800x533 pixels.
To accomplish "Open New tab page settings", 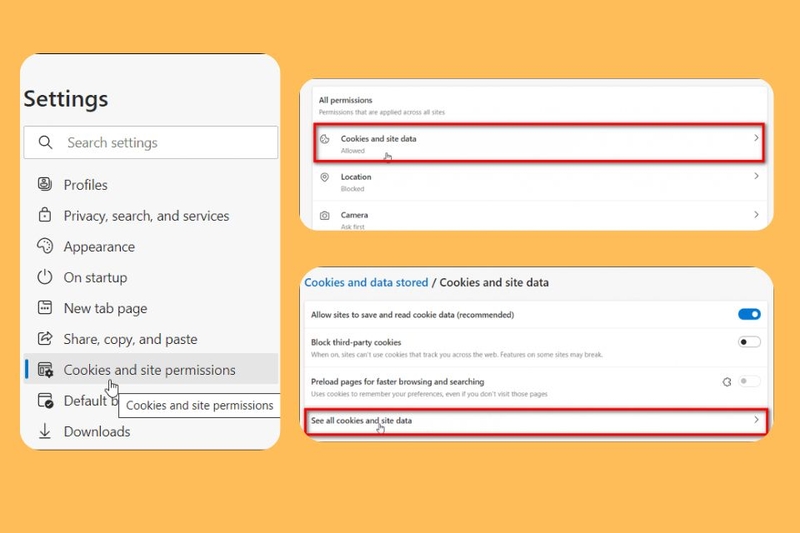I will 151,308.
